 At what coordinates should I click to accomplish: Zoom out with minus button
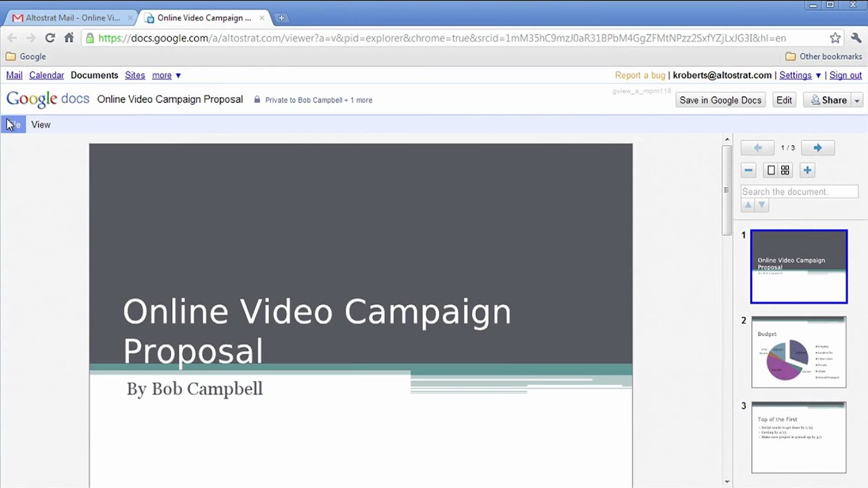pyautogui.click(x=749, y=170)
